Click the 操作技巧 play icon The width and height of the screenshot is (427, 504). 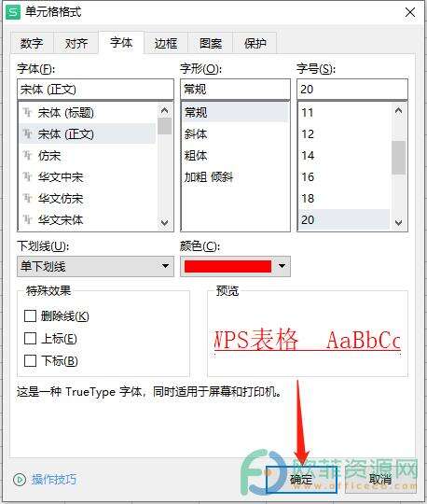(20, 480)
